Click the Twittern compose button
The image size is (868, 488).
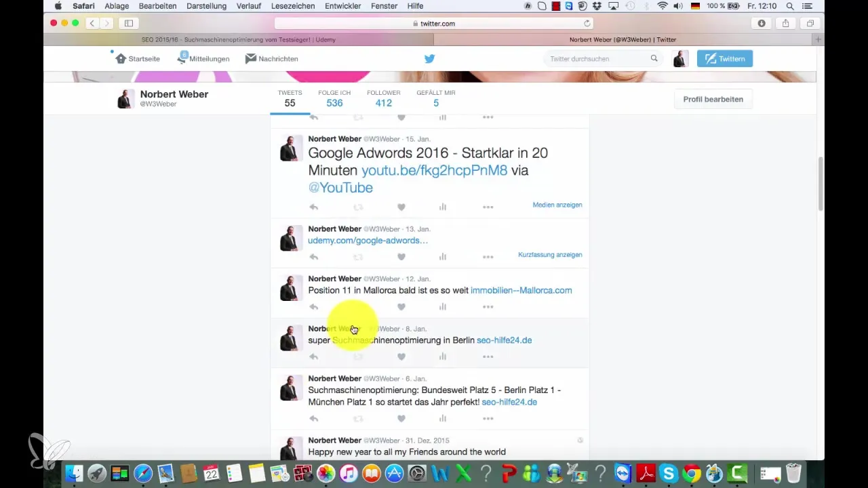tap(725, 59)
